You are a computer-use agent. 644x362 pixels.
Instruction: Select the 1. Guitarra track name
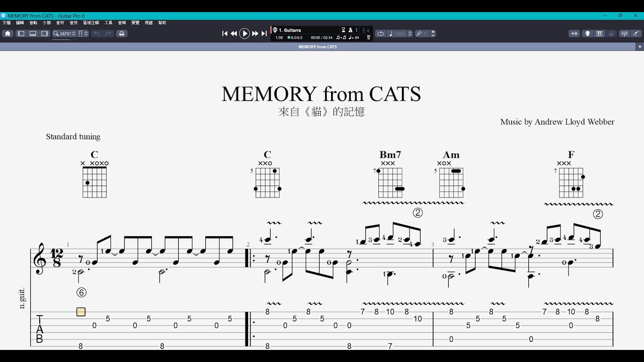click(x=290, y=30)
